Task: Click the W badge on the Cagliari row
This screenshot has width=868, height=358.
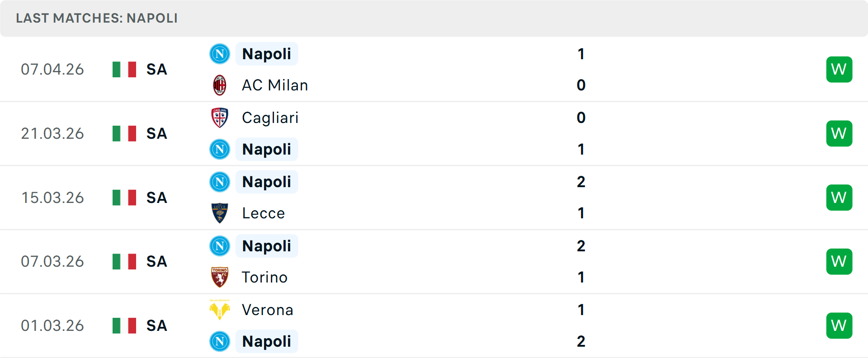Action: point(839,133)
